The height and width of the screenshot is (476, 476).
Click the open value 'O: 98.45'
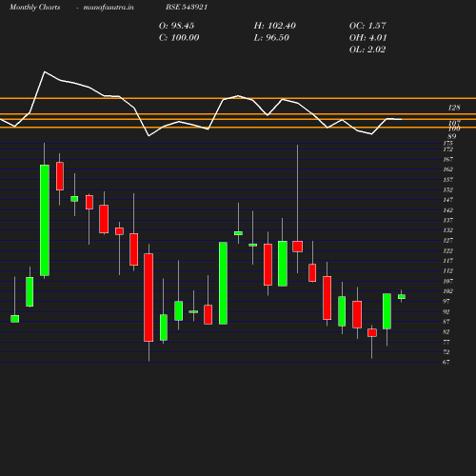[x=176, y=26]
